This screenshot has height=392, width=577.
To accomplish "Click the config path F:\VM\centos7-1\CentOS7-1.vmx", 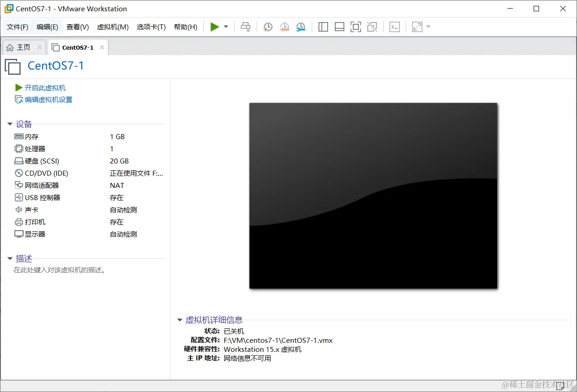I will 278,340.
